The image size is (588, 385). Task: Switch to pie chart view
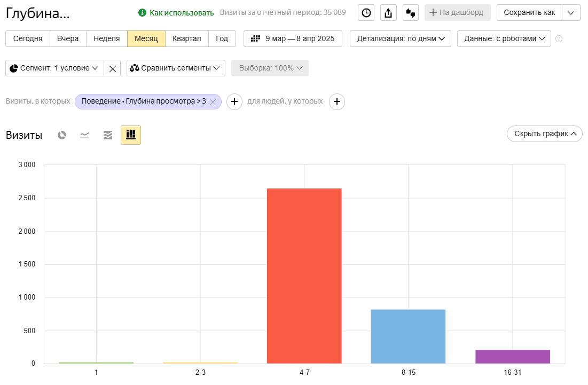pos(62,135)
